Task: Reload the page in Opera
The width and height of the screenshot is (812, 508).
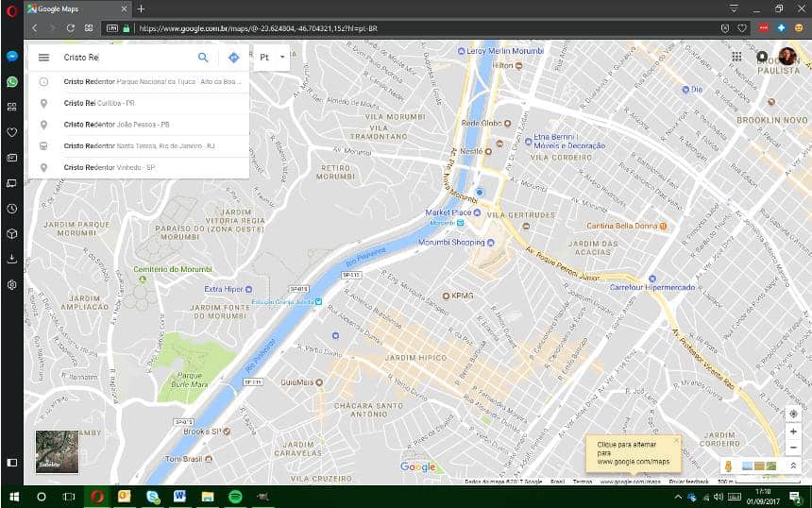Action: [70, 28]
